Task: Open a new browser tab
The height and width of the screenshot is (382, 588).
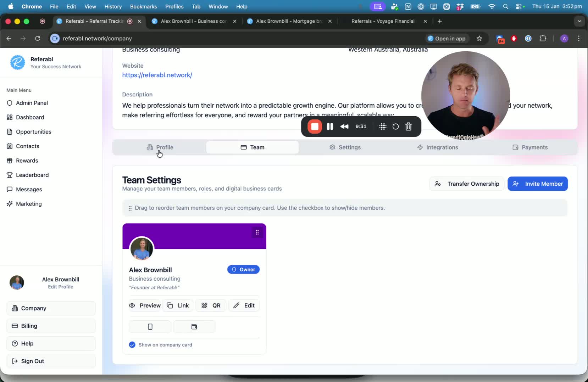Action: [x=440, y=21]
